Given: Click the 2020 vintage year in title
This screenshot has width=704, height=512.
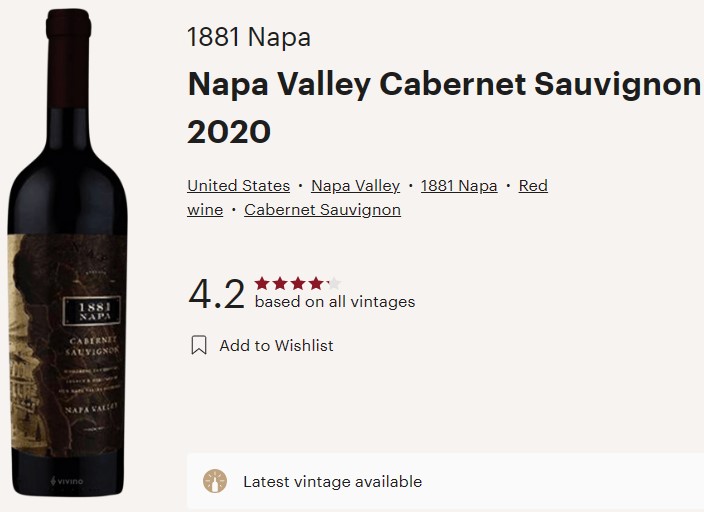Looking at the screenshot, I should tap(229, 132).
